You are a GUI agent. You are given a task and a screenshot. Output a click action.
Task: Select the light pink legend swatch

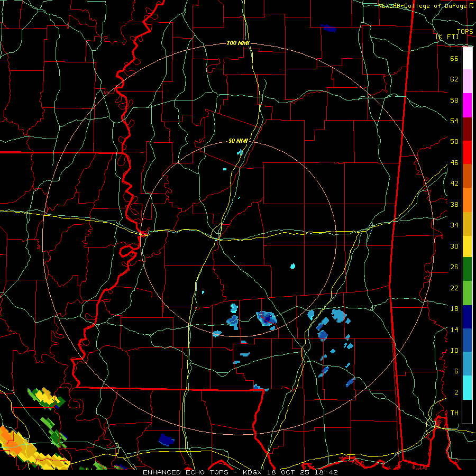point(467,81)
